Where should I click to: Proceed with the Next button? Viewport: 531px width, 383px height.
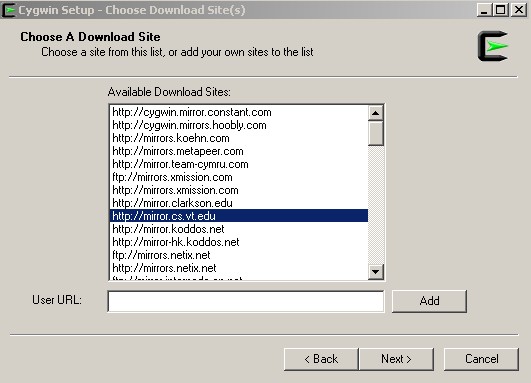click(396, 359)
